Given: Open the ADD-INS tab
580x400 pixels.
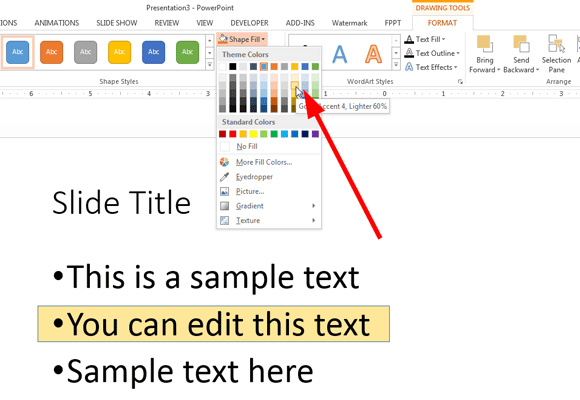Looking at the screenshot, I should pos(300,23).
